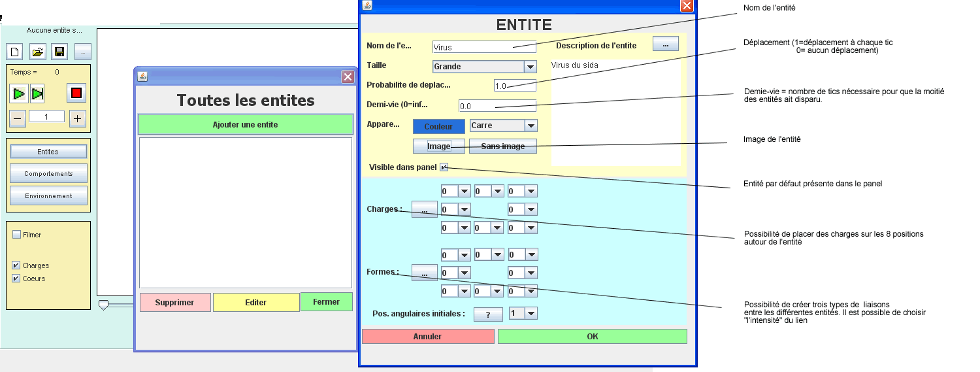Pick the blue Couleur swatch
The image size is (980, 372).
tap(438, 126)
